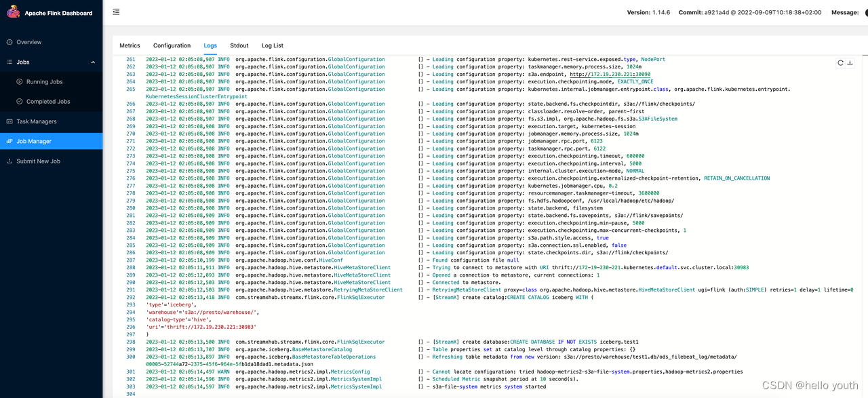The height and width of the screenshot is (398, 868).
Task: Switch to the Metrics tab
Action: click(x=130, y=45)
